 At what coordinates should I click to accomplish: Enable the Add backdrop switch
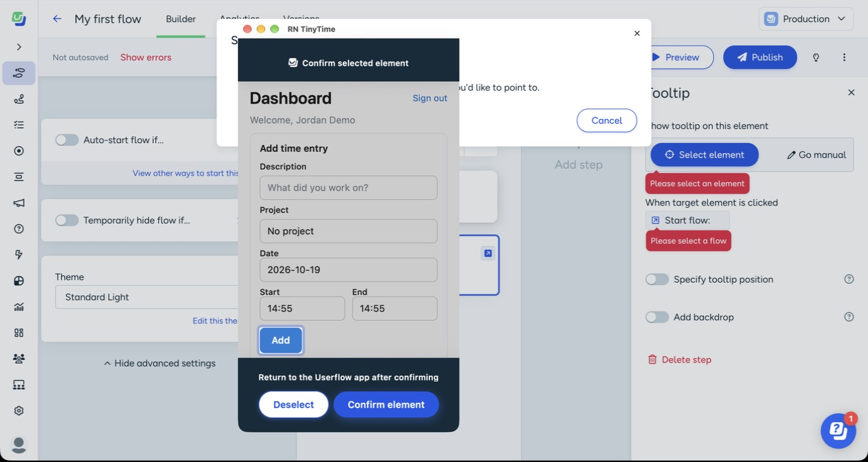click(657, 317)
